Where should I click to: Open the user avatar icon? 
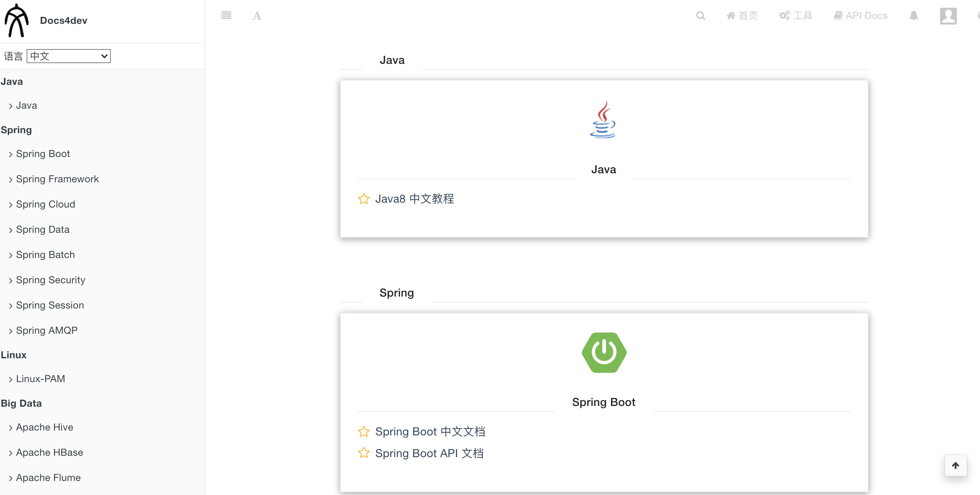pos(948,16)
